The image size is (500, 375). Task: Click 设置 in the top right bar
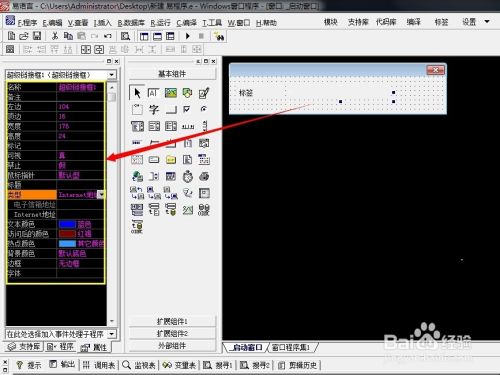(469, 22)
